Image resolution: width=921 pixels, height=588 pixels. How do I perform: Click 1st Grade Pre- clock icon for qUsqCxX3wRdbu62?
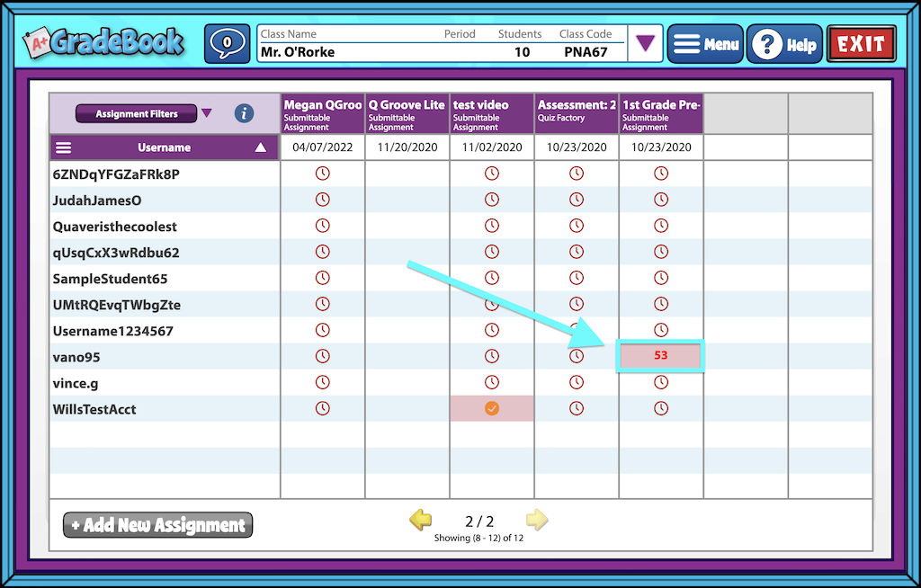(661, 252)
